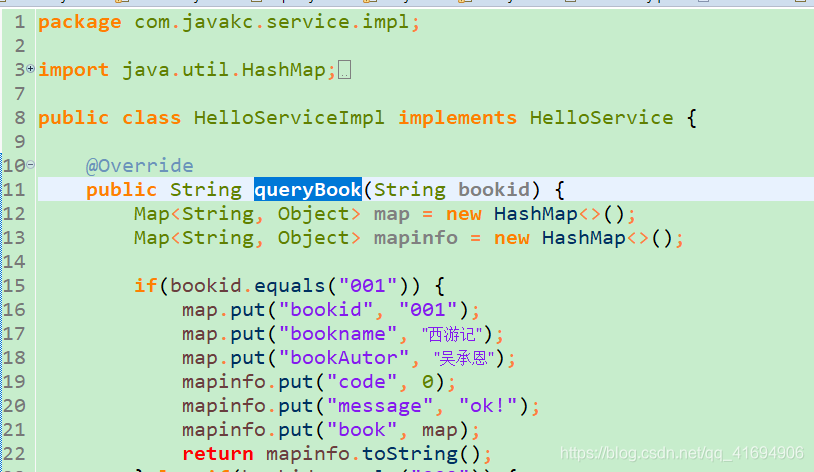Click the map variable declaration on line 12
The height and width of the screenshot is (472, 814).
(391, 214)
